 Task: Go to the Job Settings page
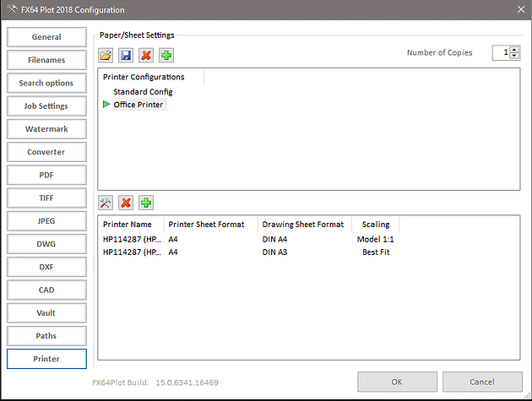(x=46, y=106)
